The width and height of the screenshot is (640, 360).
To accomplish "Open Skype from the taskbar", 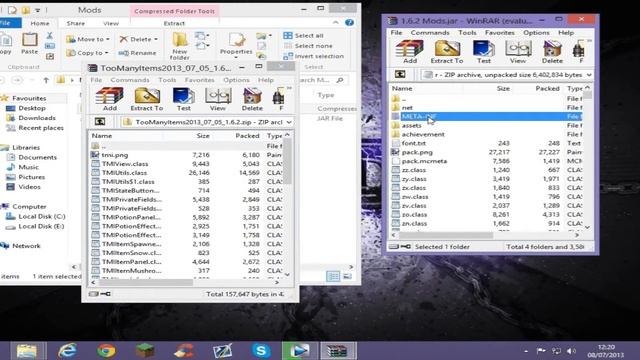I will point(261,351).
